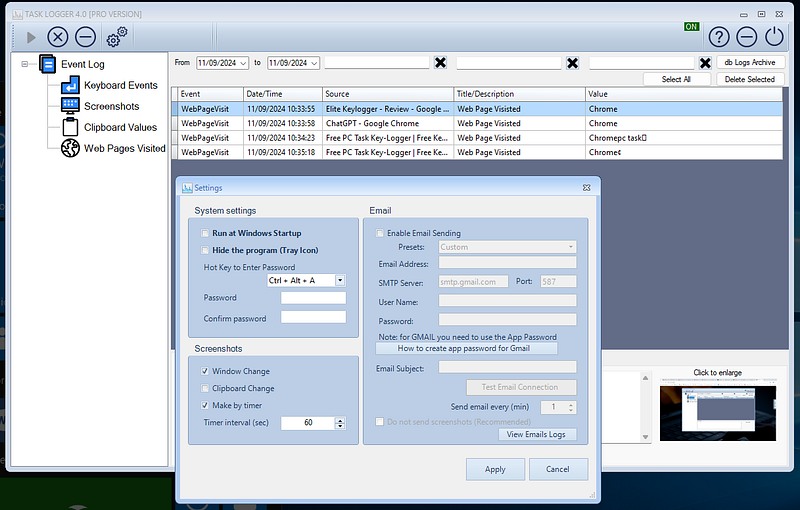This screenshot has height=510, width=800.
Task: Click the power icon to exit
Action: [774, 37]
